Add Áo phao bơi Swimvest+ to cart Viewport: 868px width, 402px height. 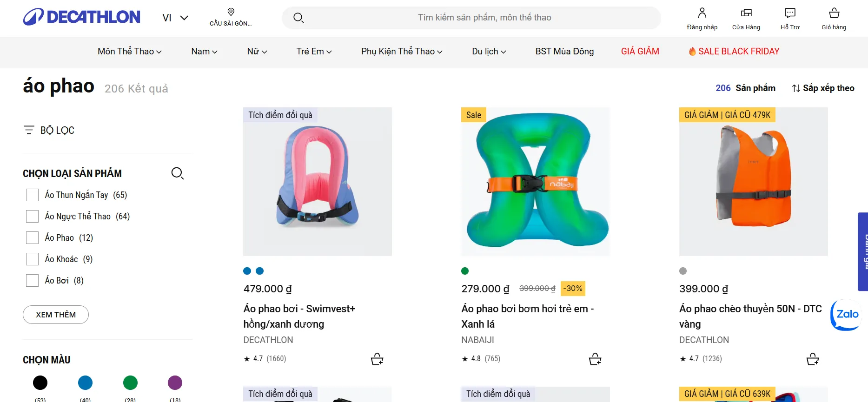[377, 358]
